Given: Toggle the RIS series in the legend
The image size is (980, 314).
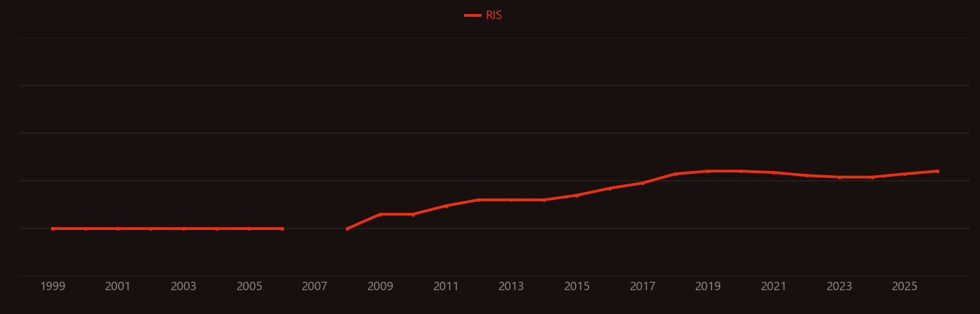Looking at the screenshot, I should pos(484,15).
